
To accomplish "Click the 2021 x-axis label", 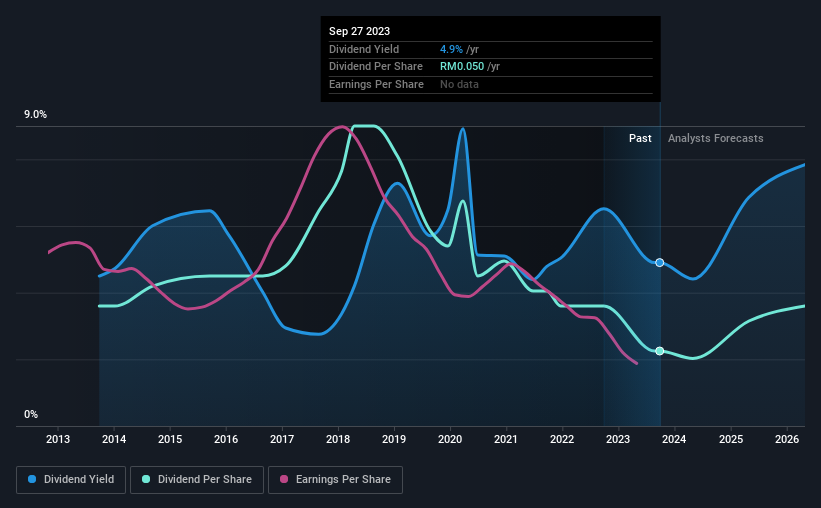I will point(506,439).
